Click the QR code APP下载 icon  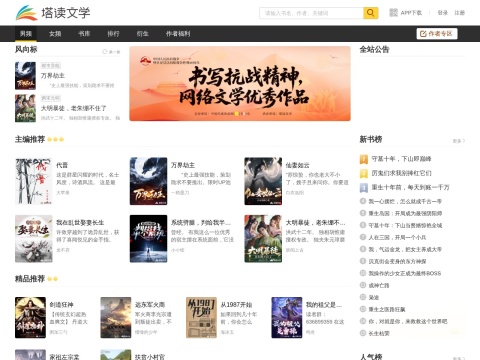tap(393, 13)
